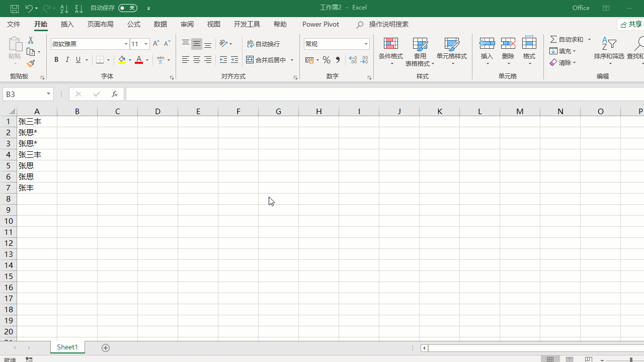
Task: Open font color dropdown arrow
Action: (x=147, y=60)
